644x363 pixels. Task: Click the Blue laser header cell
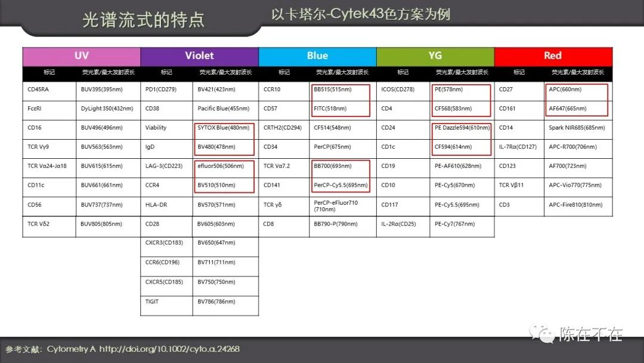click(x=317, y=56)
